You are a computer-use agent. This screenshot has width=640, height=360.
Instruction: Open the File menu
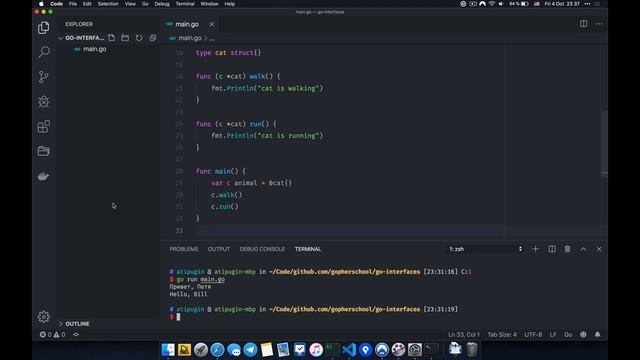73,4
